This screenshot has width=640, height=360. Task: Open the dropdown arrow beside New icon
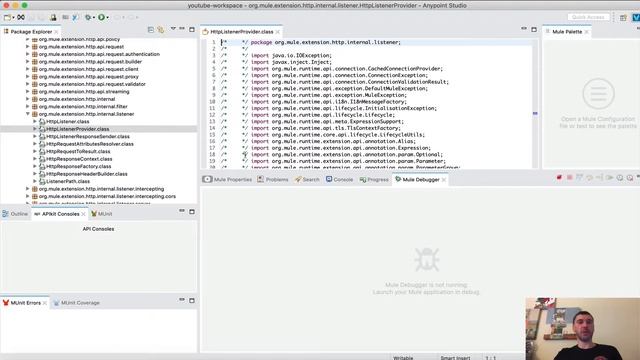[x=13, y=18]
